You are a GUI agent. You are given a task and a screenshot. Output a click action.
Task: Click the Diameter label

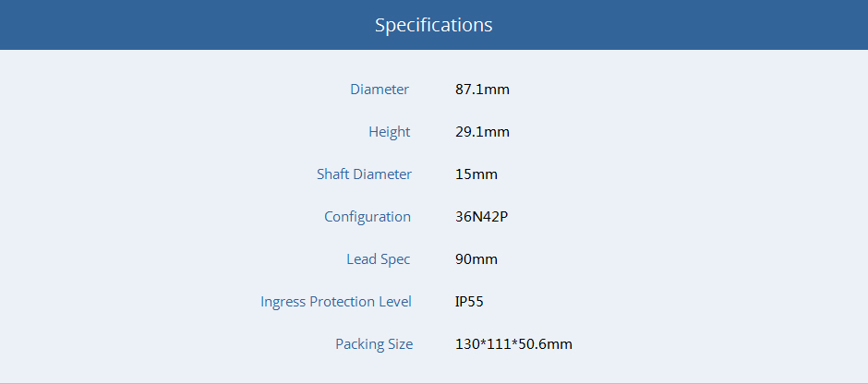point(379,90)
